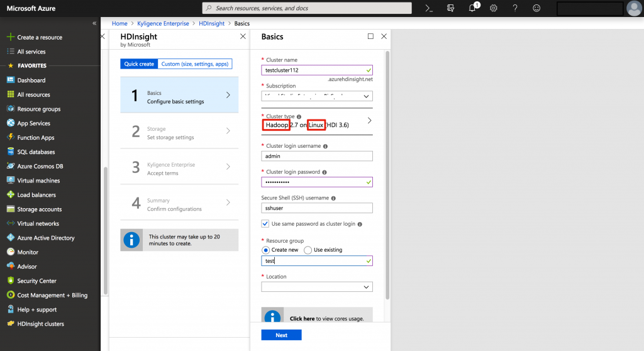Click the Cluster login username field
This screenshot has width=644, height=351.
click(317, 156)
